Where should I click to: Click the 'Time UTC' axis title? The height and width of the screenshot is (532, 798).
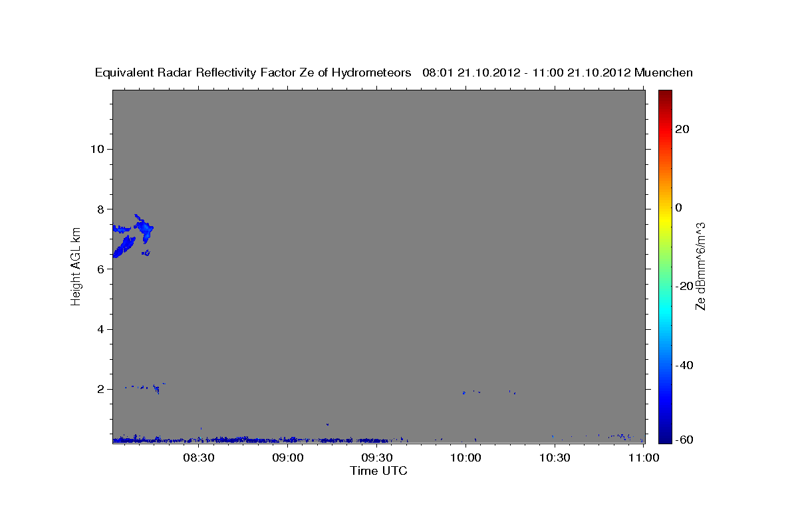(378, 471)
